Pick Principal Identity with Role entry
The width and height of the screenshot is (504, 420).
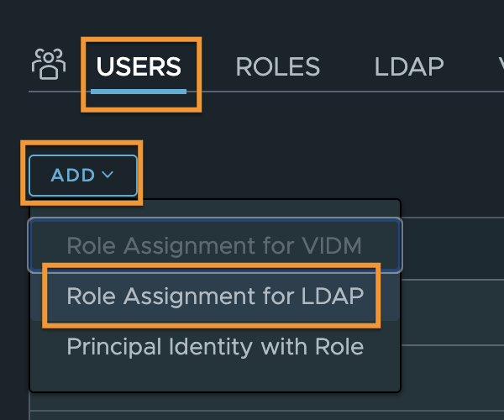tap(215, 347)
